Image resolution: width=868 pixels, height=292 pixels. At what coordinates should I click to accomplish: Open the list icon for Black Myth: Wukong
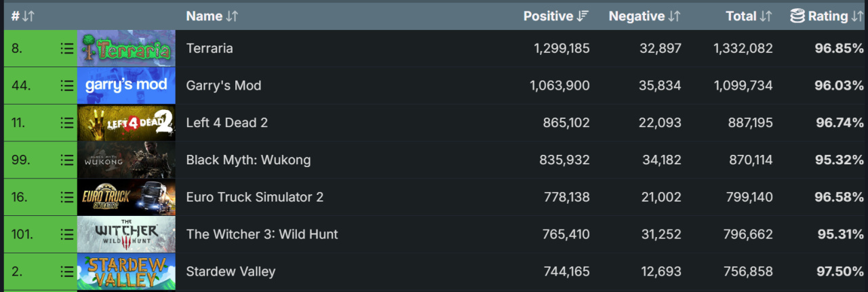coord(66,160)
